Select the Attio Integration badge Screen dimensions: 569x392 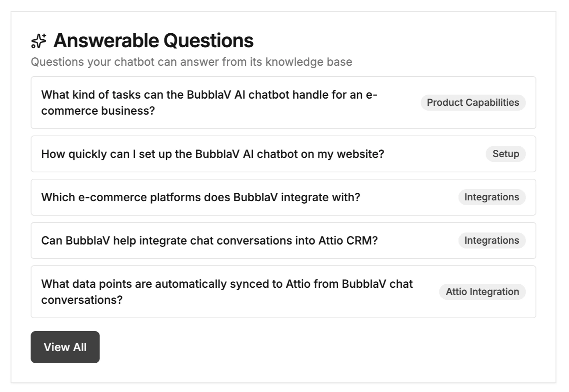coord(482,292)
